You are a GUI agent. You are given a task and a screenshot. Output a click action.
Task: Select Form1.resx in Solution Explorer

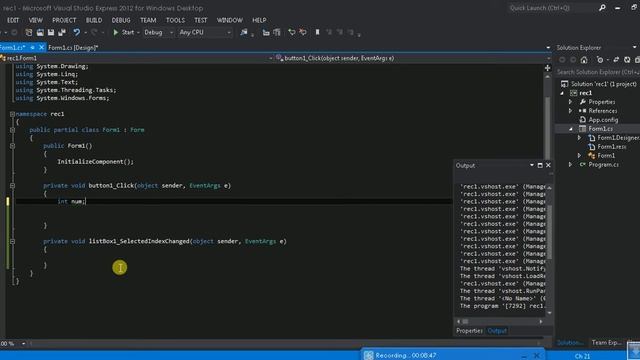612,147
